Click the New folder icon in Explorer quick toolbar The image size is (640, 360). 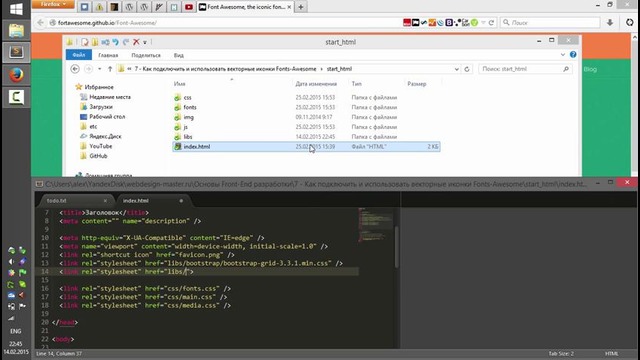click(x=95, y=42)
